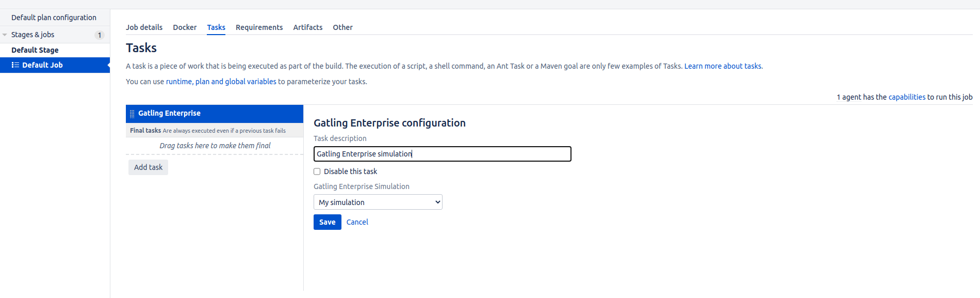Viewport: 980px width, 298px height.
Task: Focus the Task description input field
Action: click(x=443, y=154)
